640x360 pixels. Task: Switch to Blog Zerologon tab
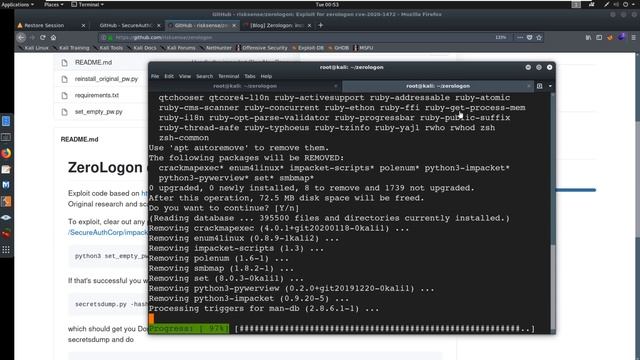tap(278, 25)
